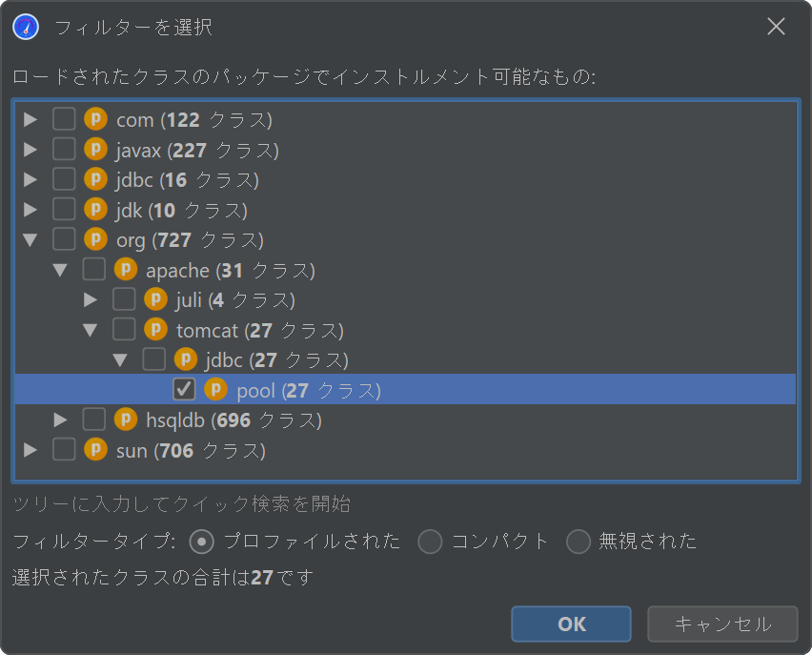Image resolution: width=812 pixels, height=655 pixels.
Task: Click the pool package icon
Action: [216, 389]
